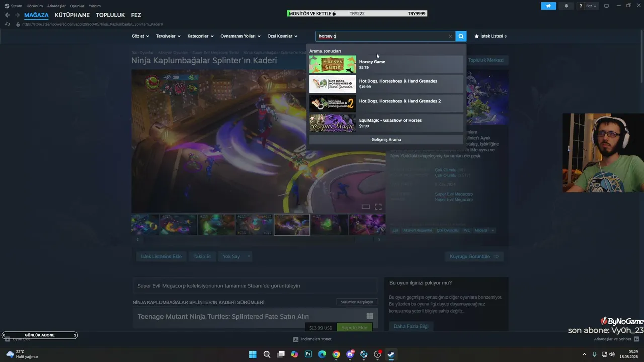
Task: Open the Oyunlar menu
Action: [x=77, y=6]
